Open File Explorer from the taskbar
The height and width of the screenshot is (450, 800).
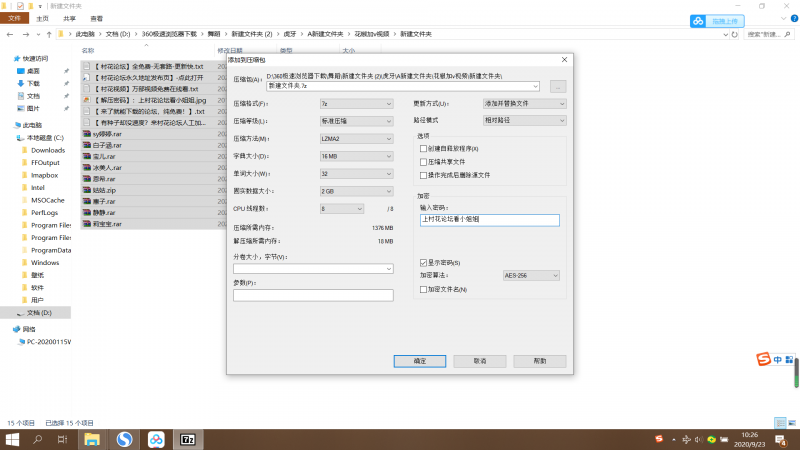(x=92, y=439)
